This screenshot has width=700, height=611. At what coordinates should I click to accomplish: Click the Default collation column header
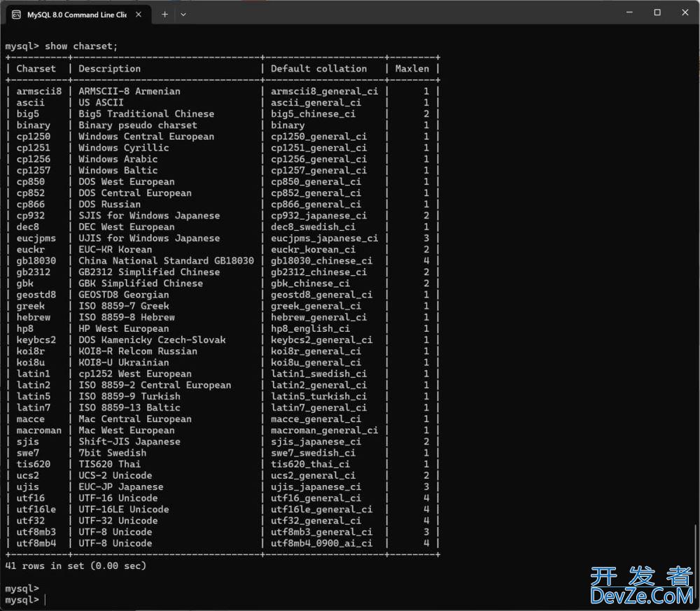(x=318, y=69)
